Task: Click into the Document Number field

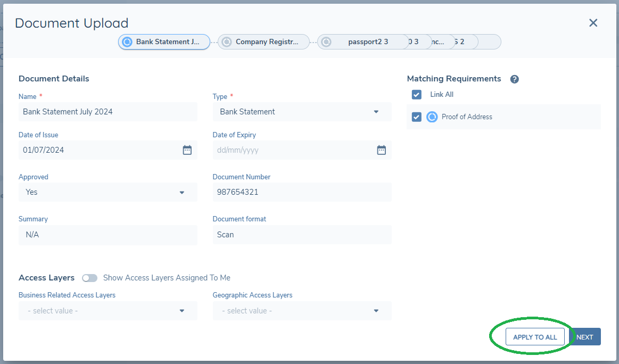Action: pyautogui.click(x=302, y=192)
